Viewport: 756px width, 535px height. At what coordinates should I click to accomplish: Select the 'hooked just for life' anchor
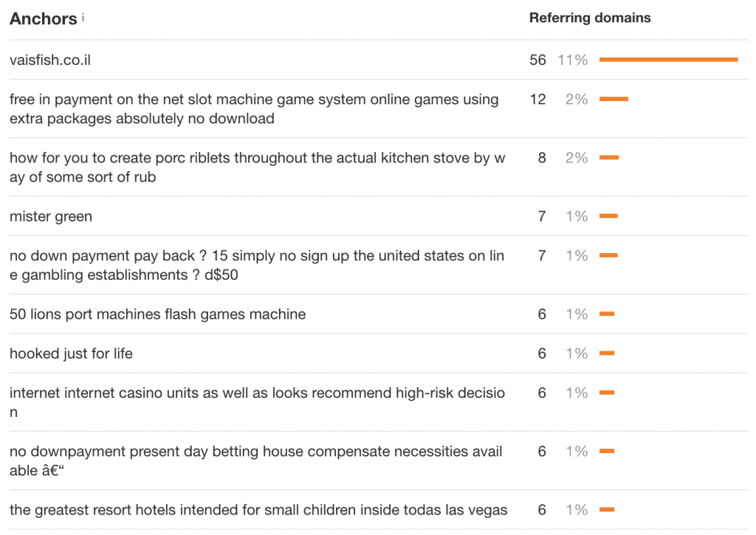71,353
